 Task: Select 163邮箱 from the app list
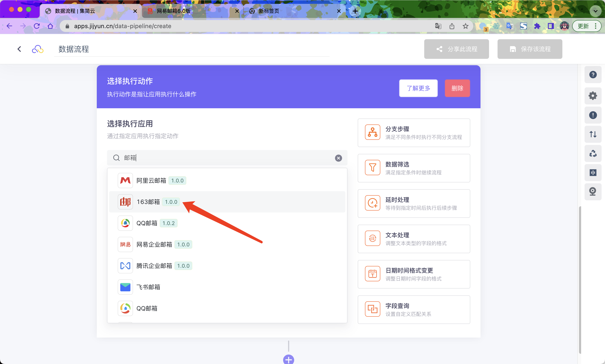click(148, 202)
